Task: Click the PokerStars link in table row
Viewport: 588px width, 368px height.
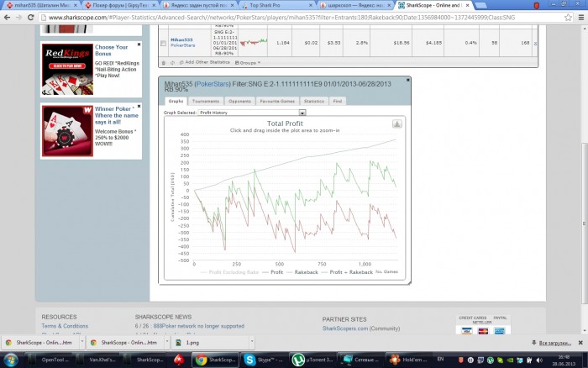Action: [x=182, y=45]
